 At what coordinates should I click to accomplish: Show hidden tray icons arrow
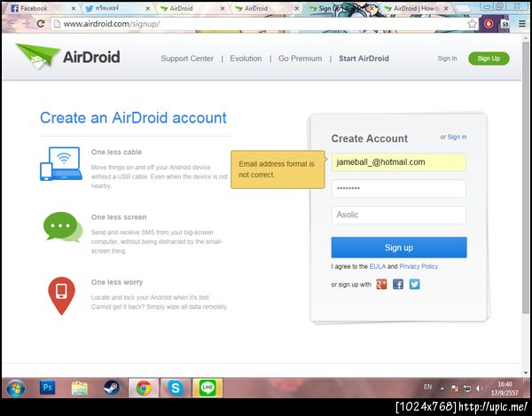(x=442, y=389)
